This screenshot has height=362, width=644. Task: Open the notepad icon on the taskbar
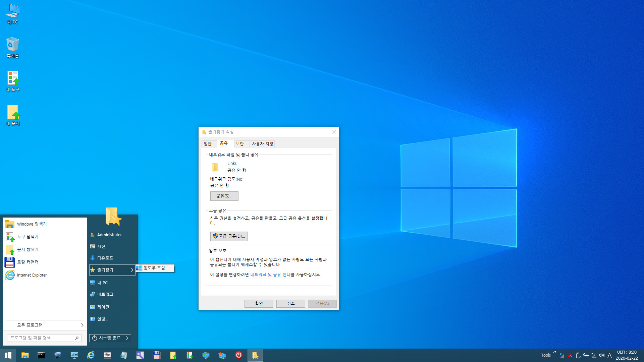(123, 355)
